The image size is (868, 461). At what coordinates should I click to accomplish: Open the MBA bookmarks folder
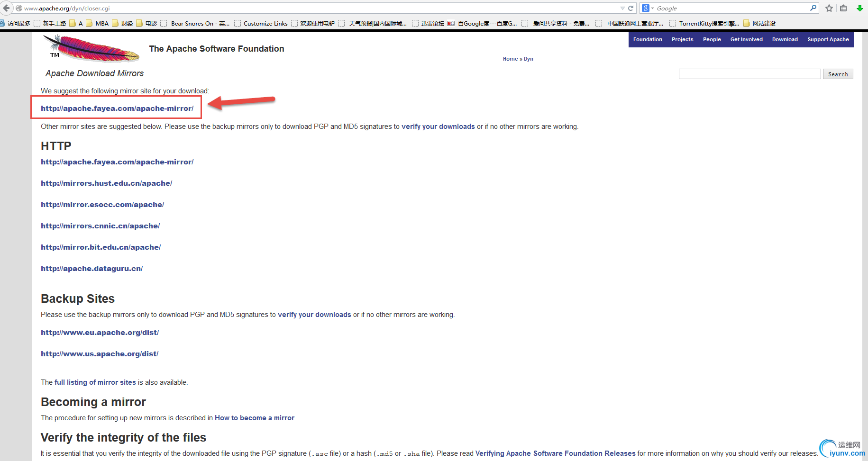[x=98, y=23]
